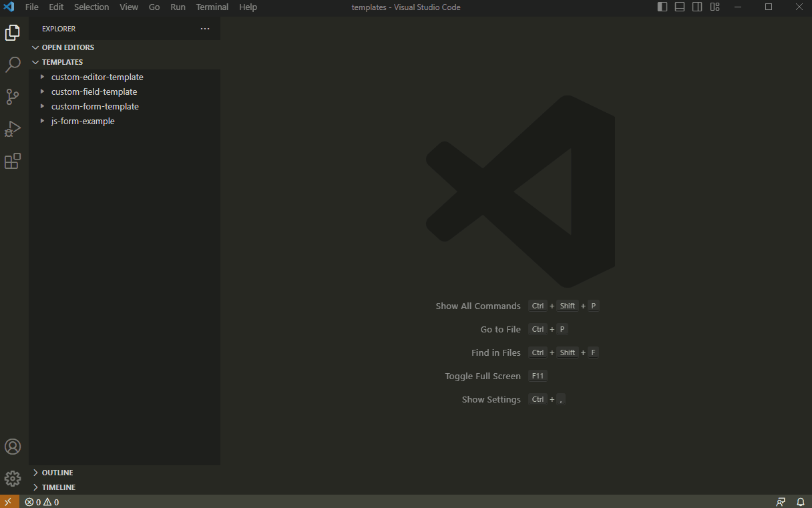Open Manage settings gear

point(12,479)
